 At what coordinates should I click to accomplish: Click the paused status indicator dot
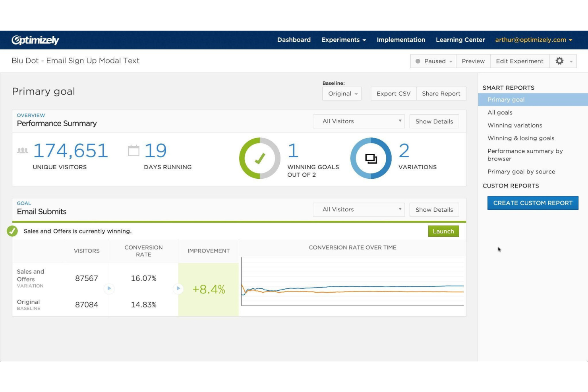click(418, 61)
